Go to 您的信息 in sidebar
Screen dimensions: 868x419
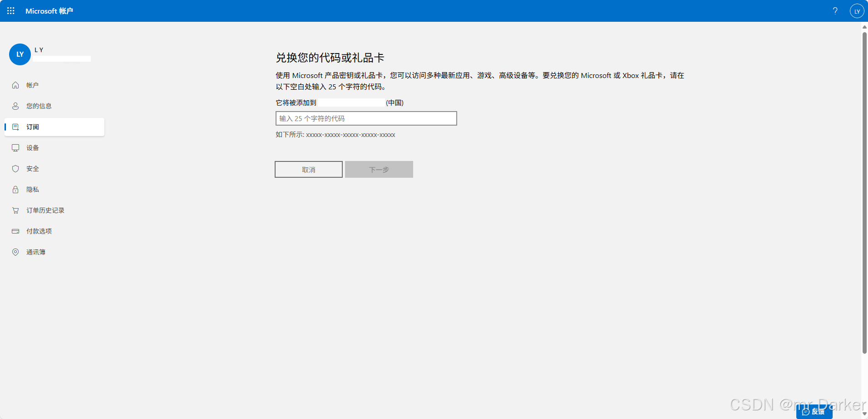pos(54,106)
